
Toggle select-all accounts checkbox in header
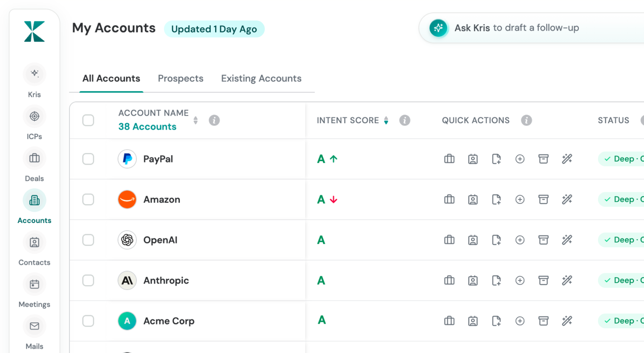[x=88, y=120]
